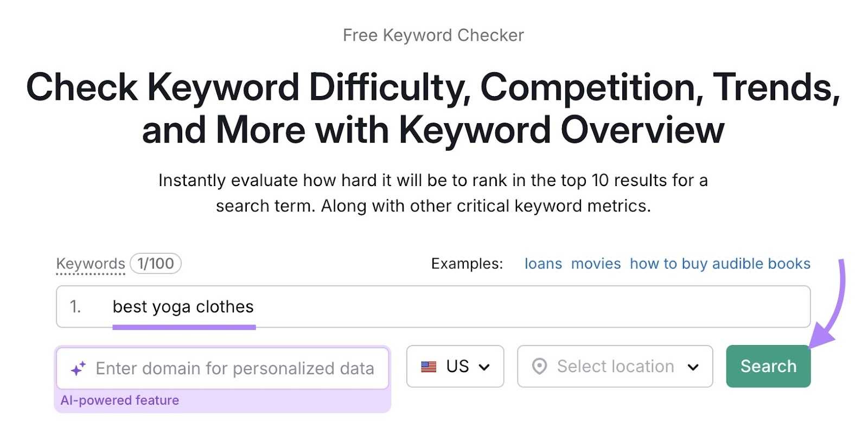Image resolution: width=868 pixels, height=434 pixels.
Task: Open the US country dropdown
Action: (x=455, y=367)
